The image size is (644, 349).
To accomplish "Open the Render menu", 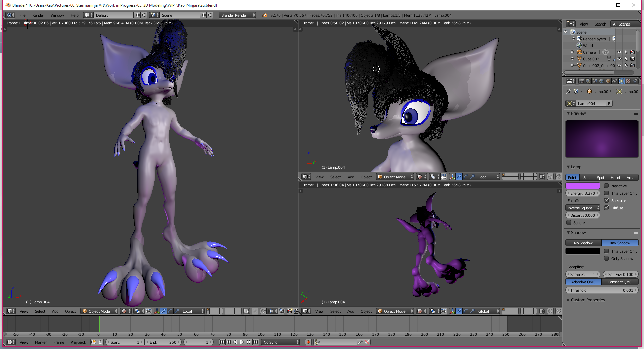I will point(38,15).
